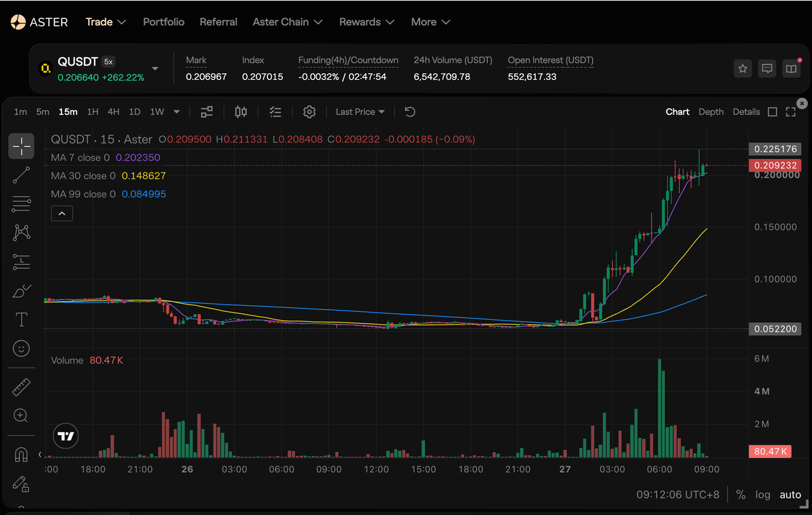Viewport: 812px width, 515px height.
Task: Switch to the Chart tab
Action: point(677,112)
